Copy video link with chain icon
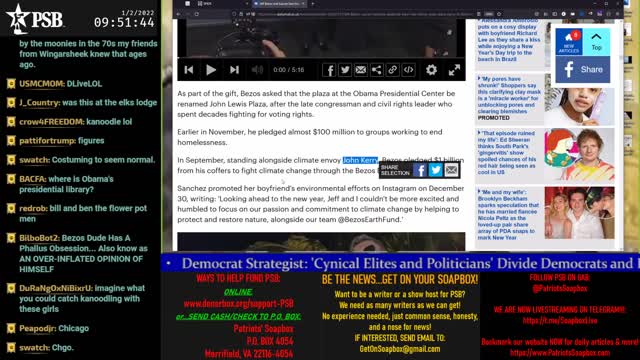 click(393, 70)
